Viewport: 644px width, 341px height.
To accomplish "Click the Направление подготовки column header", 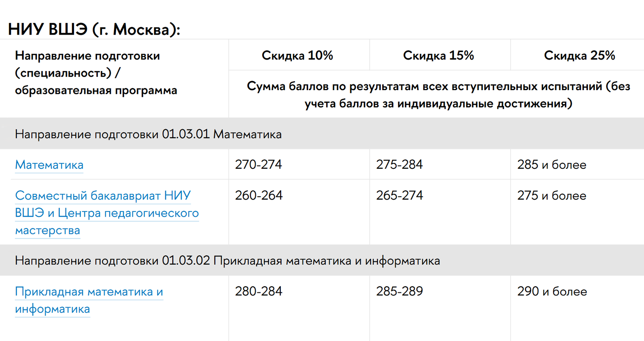I will pyautogui.click(x=96, y=73).
